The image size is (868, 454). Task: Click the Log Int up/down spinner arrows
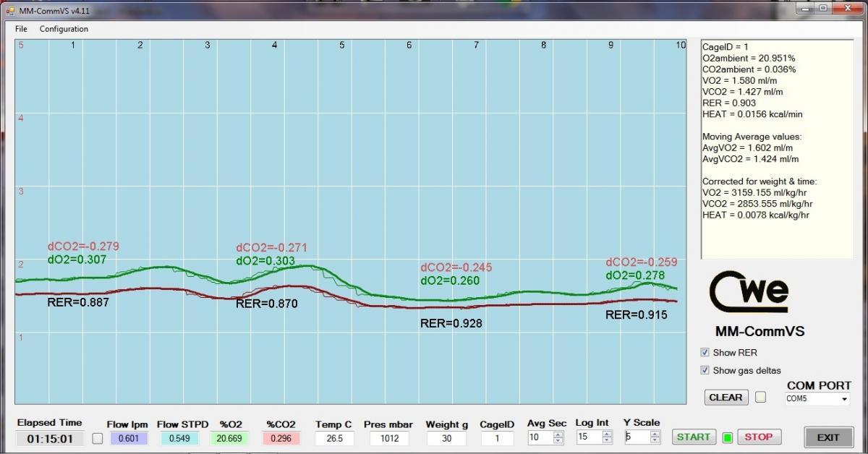point(606,437)
